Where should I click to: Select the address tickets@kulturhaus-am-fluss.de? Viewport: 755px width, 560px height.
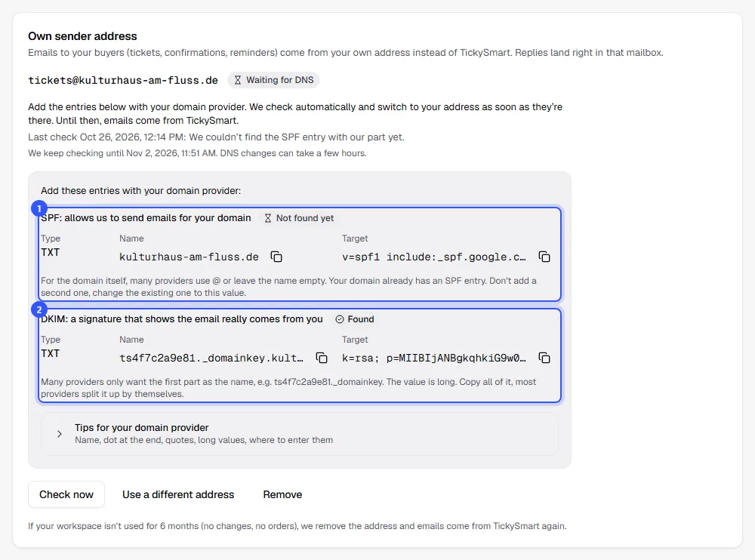pos(123,80)
